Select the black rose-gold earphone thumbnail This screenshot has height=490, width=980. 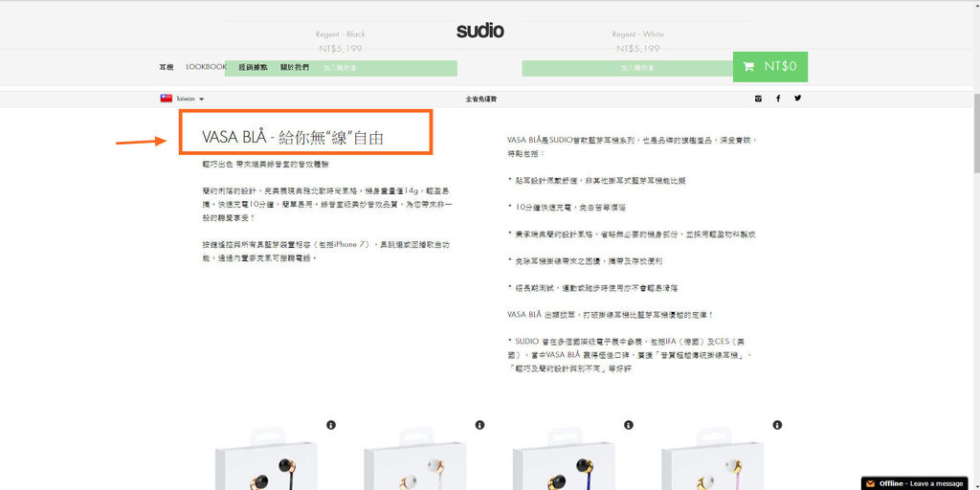pos(267,459)
